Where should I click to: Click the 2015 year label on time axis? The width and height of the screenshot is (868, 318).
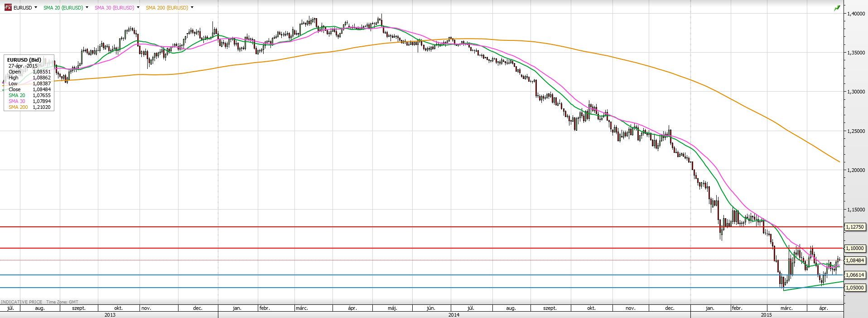point(767,315)
